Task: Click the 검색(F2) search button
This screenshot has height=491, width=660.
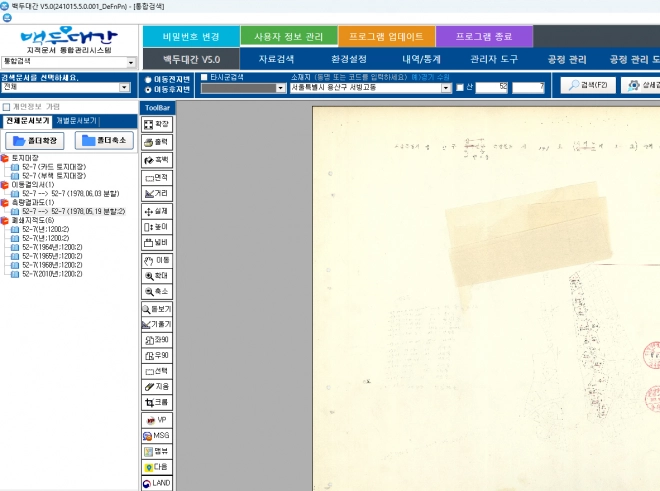Action: pos(586,85)
